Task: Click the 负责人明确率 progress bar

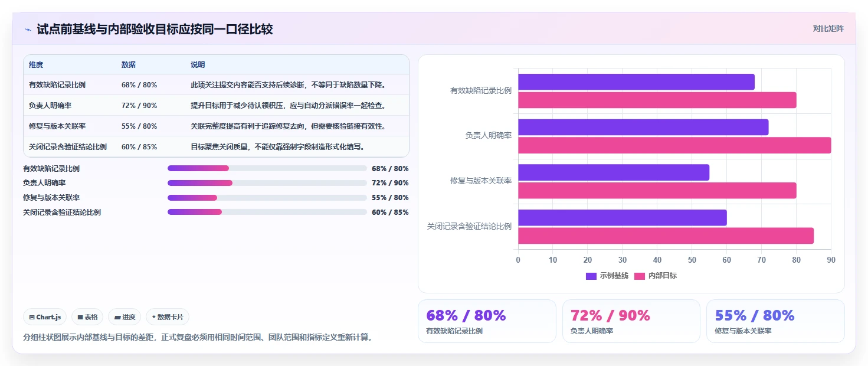Action: point(267,183)
